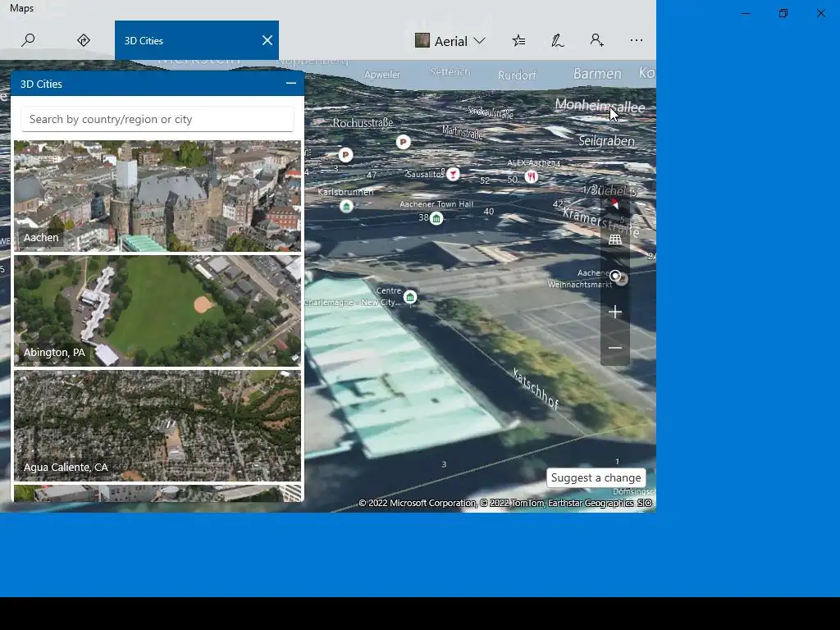Viewport: 840px width, 630px height.
Task: Open the See more options menu
Action: pyautogui.click(x=637, y=40)
